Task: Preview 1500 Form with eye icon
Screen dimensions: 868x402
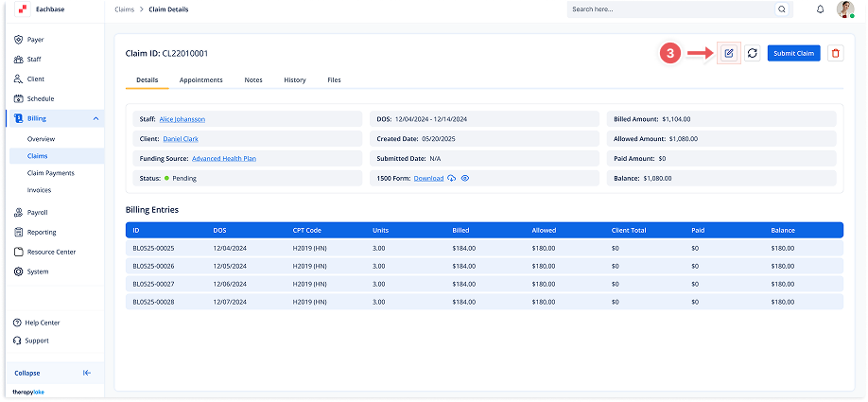Action: pyautogui.click(x=465, y=178)
